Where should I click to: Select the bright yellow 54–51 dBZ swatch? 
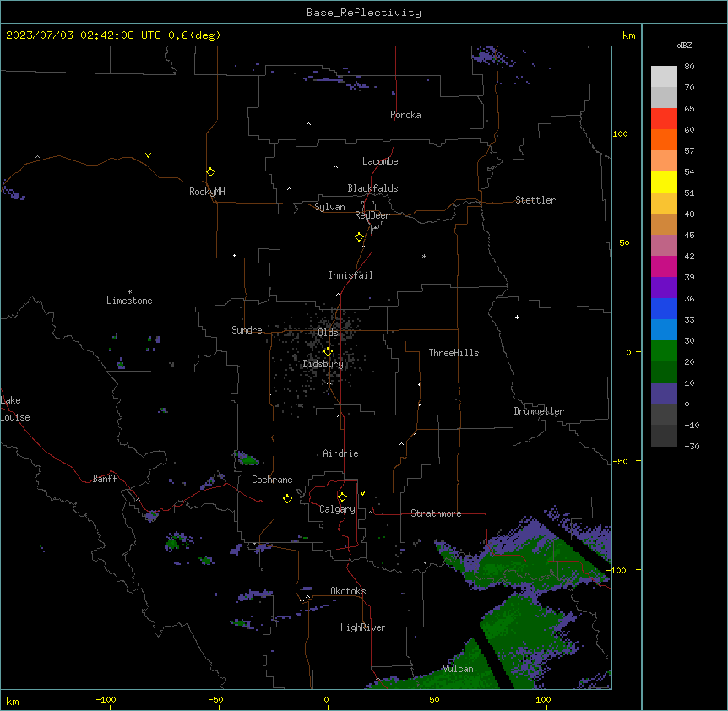664,182
